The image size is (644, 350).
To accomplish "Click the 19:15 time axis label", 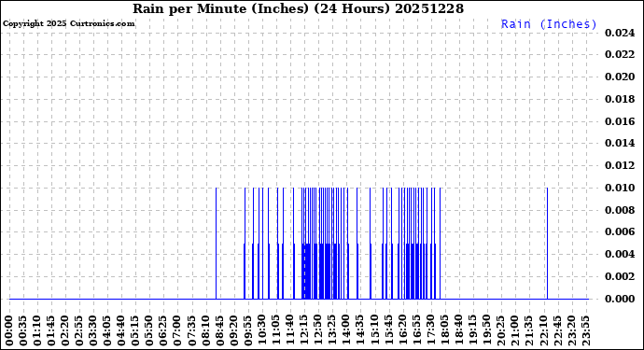I will pos(473,331).
